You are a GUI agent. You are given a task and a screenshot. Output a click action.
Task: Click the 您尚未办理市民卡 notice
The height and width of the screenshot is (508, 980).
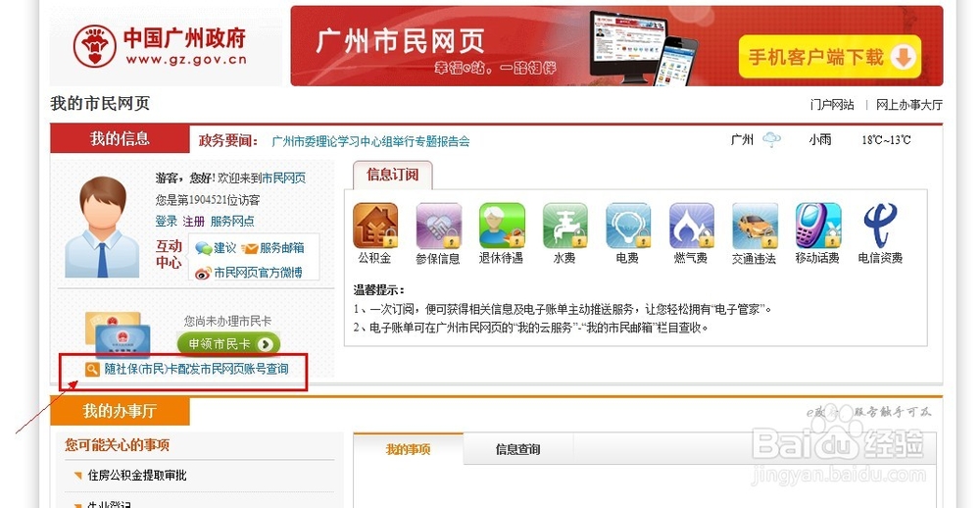tap(227, 321)
